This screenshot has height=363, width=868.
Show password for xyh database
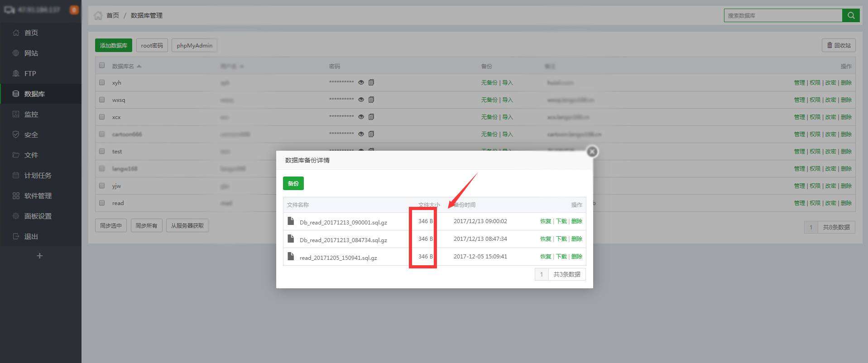coord(361,83)
